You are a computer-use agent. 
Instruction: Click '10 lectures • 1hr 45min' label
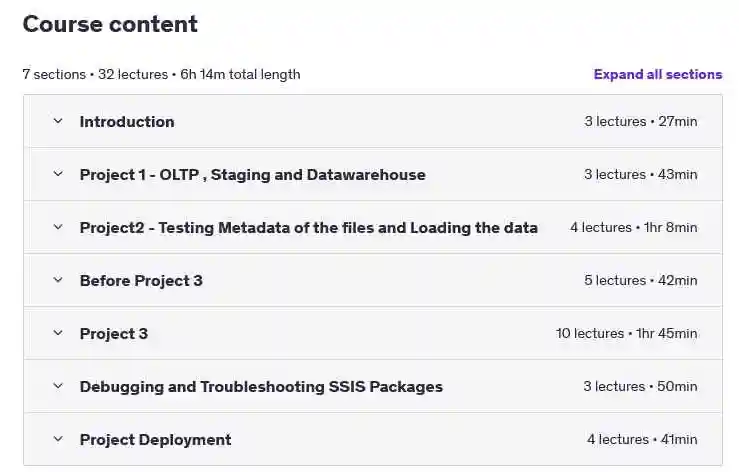pyautogui.click(x=627, y=333)
